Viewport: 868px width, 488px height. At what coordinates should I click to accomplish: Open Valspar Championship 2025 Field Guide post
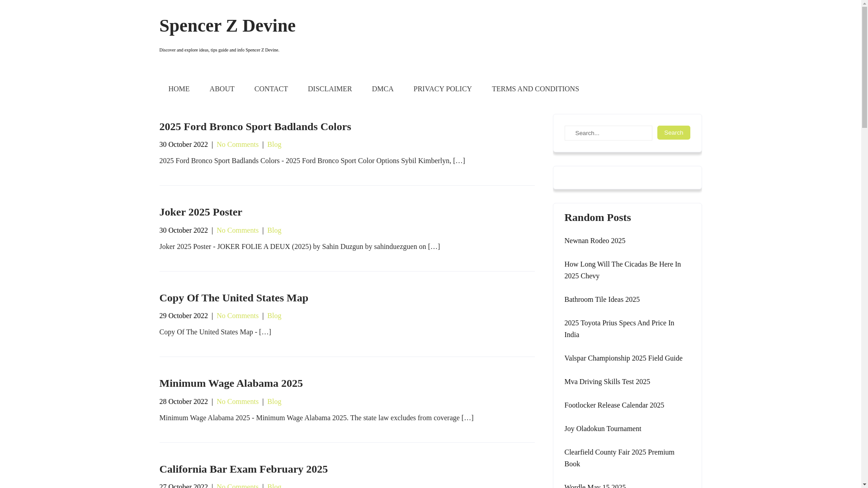[x=623, y=358]
